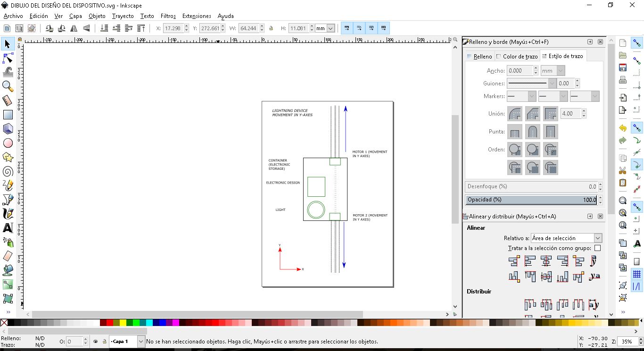Raise selection to top icon
Image resolution: width=644 pixels, height=351 pixels.
[x=140, y=28]
